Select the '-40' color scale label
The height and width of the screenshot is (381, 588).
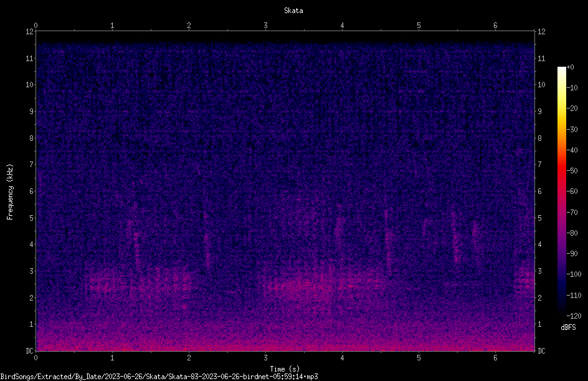(x=572, y=150)
